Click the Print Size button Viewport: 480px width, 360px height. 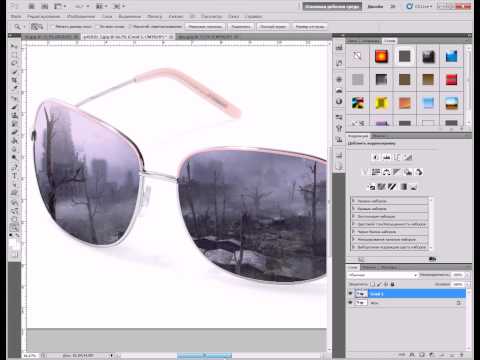click(x=310, y=27)
